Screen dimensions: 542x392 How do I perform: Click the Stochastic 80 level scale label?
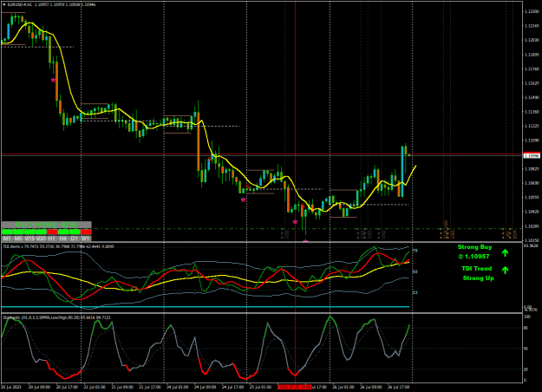[526, 328]
